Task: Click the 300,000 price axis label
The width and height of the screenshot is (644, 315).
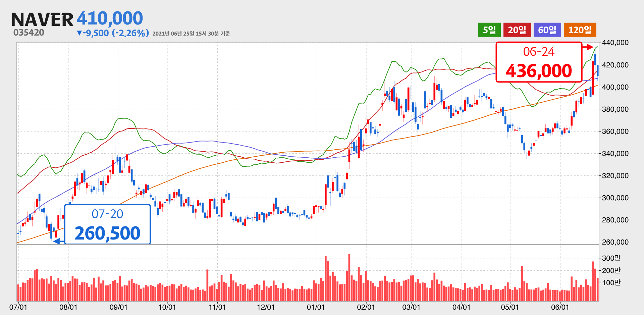Action: tap(615, 198)
